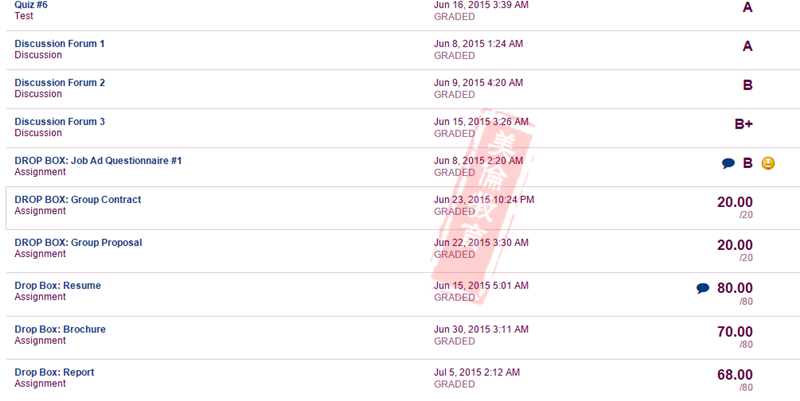Viewport: 800px width, 401px height.
Task: Select Group Contract 20.00 score
Action: [x=735, y=203]
